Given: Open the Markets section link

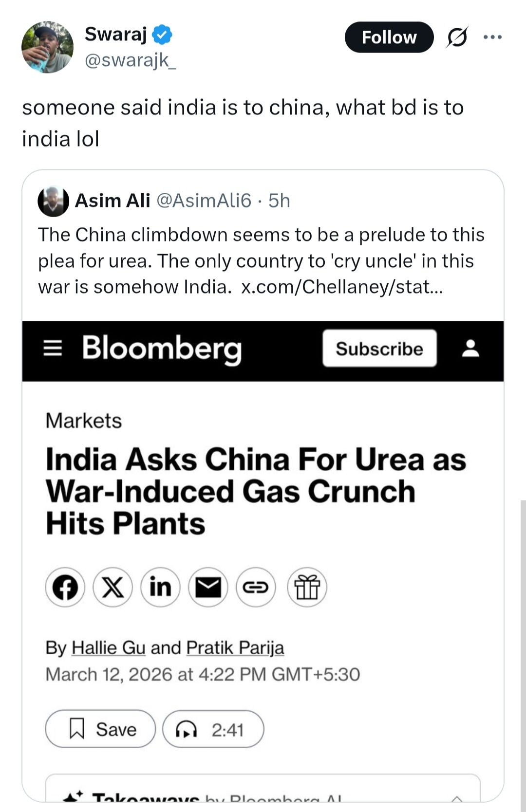Looking at the screenshot, I should coord(83,421).
